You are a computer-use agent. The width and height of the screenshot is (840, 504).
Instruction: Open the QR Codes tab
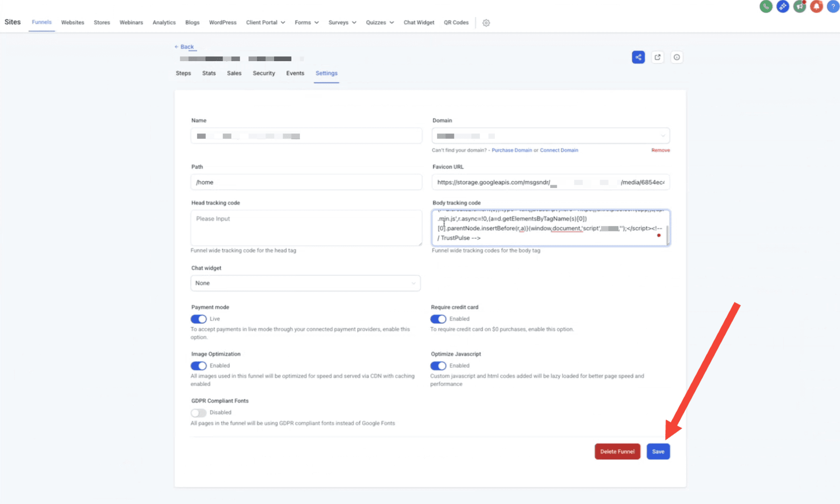click(x=456, y=22)
